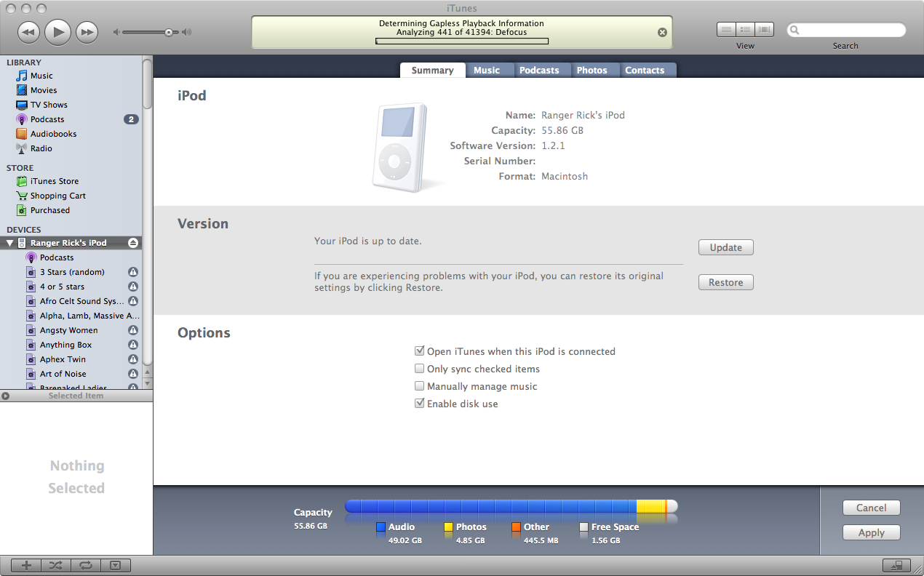
Task: Select the Alpha, Lamb, Massive Attack playlist
Action: click(89, 316)
